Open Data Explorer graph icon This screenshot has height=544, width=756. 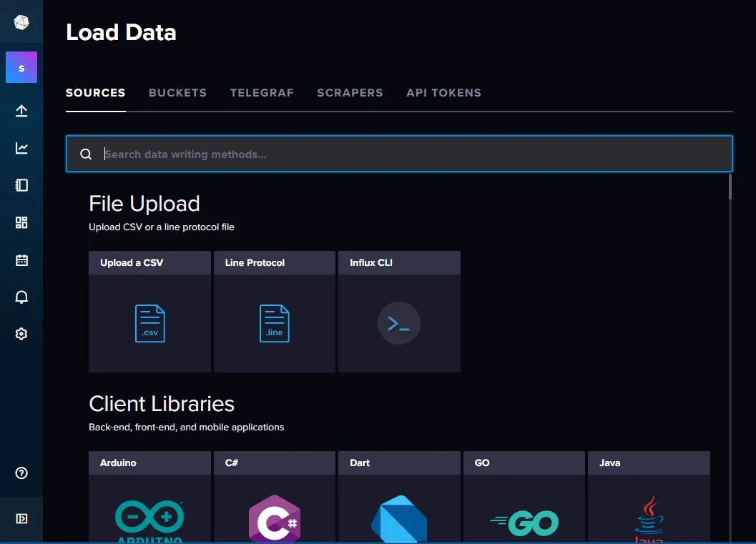point(21,148)
